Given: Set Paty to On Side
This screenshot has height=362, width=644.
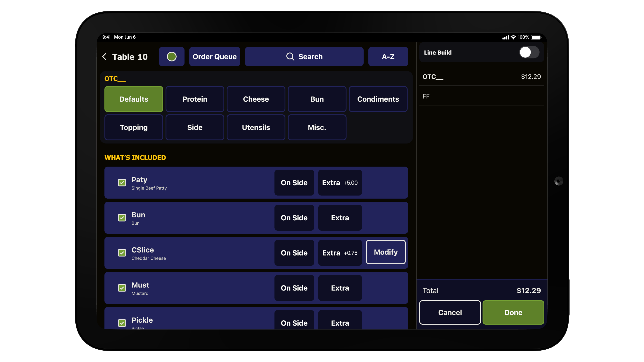Looking at the screenshot, I should coord(294,183).
